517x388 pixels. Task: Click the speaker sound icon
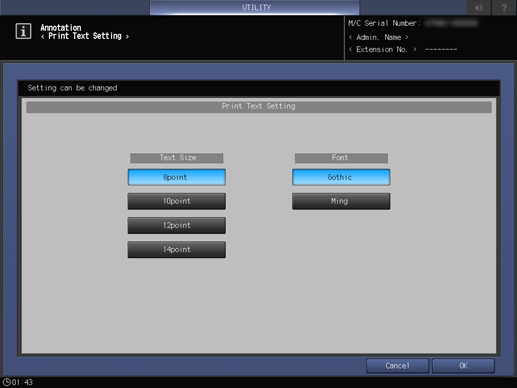tap(479, 7)
